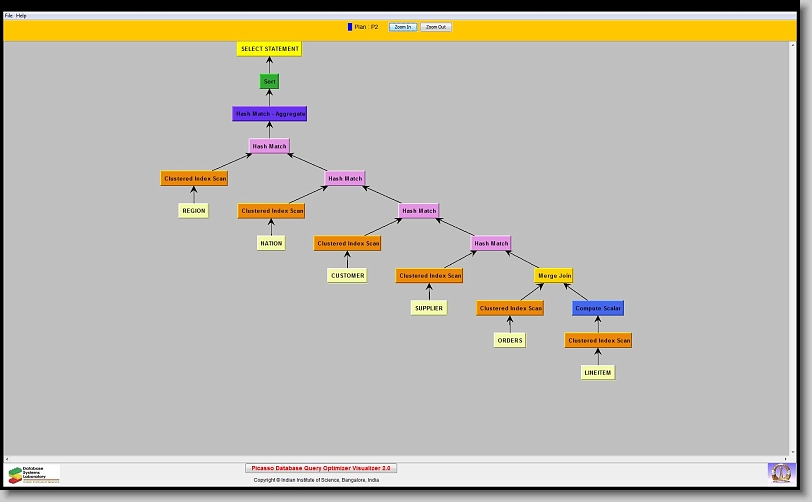Click the blue plan P2 color swatch
812x502 pixels.
350,27
